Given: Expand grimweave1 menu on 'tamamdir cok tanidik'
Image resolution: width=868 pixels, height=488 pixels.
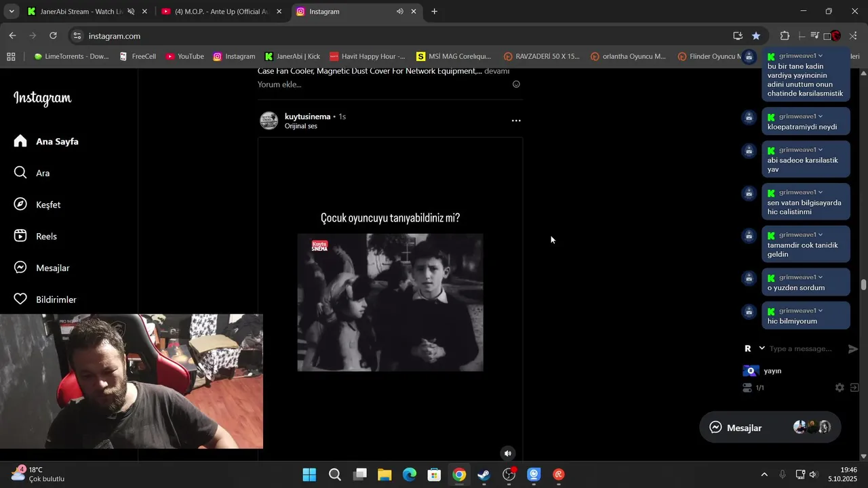Looking at the screenshot, I should (x=821, y=235).
